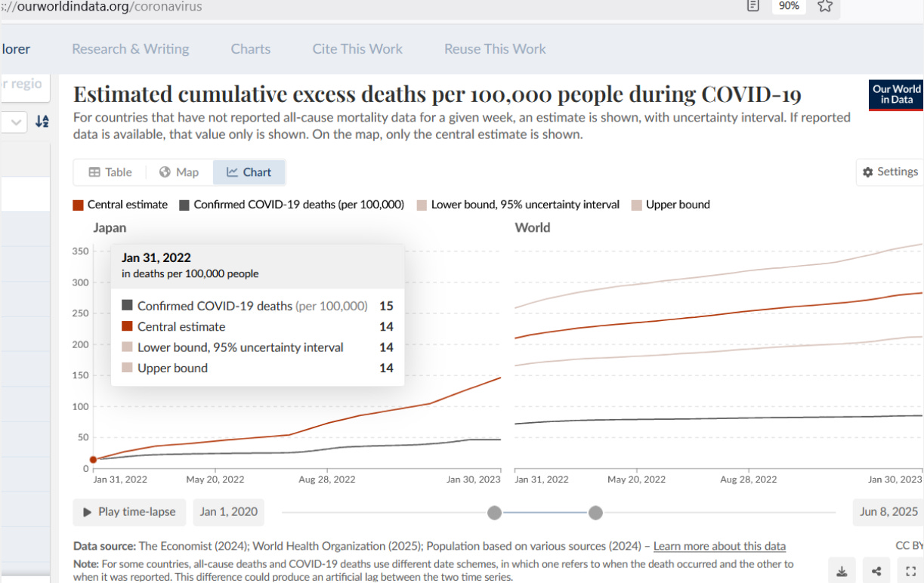Select the Chart view tab
924x583 pixels.
point(249,172)
